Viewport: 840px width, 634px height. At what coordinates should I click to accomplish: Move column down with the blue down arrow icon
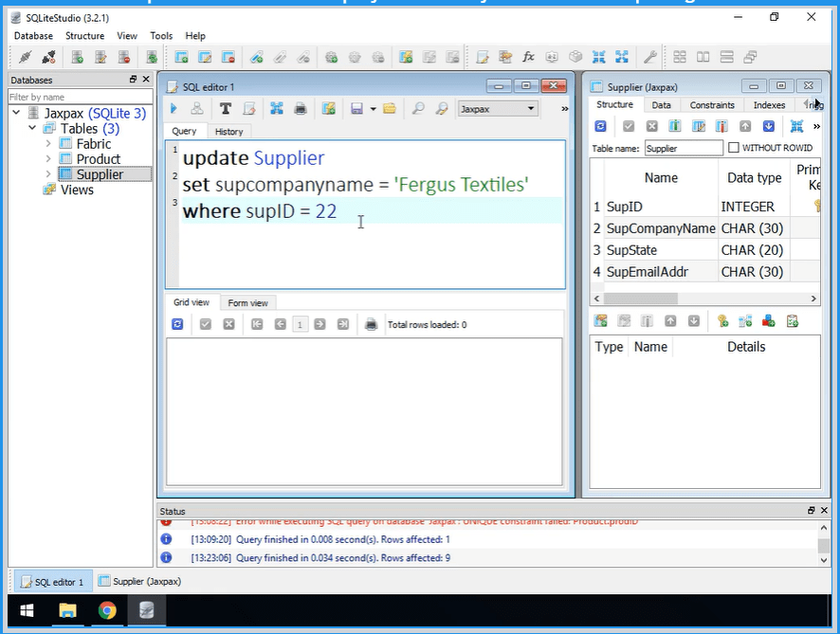[769, 126]
